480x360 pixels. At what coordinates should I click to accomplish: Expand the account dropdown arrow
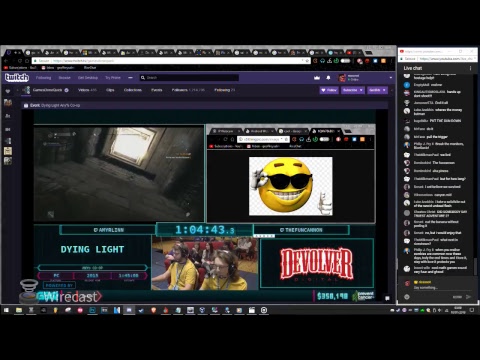[391, 78]
